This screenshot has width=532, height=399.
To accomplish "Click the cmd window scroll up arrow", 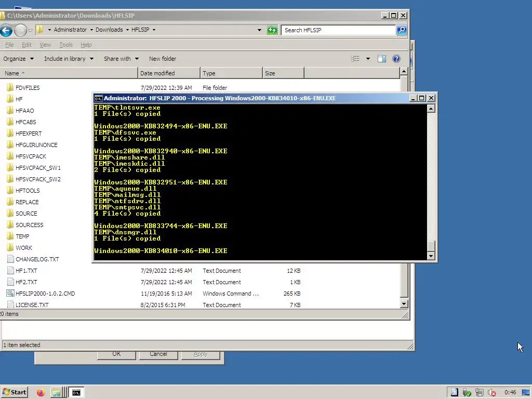I will (x=431, y=109).
